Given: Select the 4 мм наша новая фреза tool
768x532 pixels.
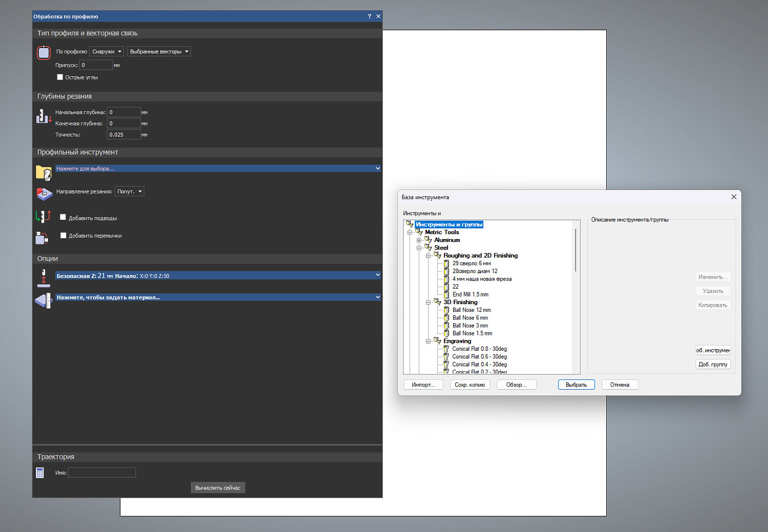Looking at the screenshot, I should coord(482,279).
